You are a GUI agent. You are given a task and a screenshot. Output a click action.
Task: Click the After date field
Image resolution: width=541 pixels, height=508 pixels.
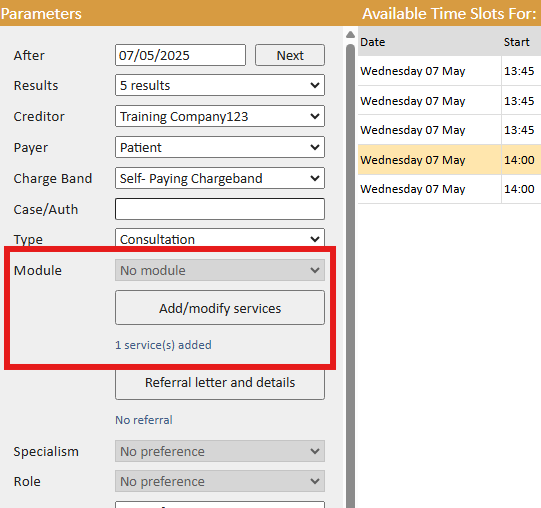pos(180,55)
